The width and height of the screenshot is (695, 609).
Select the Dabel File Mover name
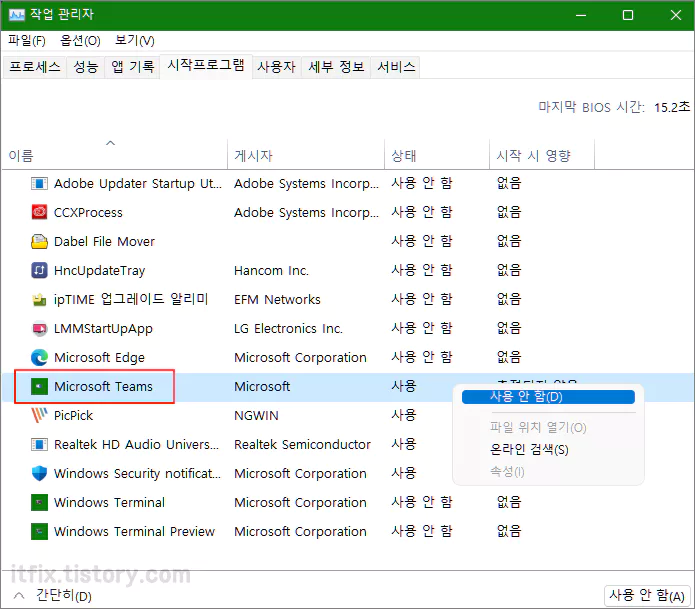pos(104,242)
